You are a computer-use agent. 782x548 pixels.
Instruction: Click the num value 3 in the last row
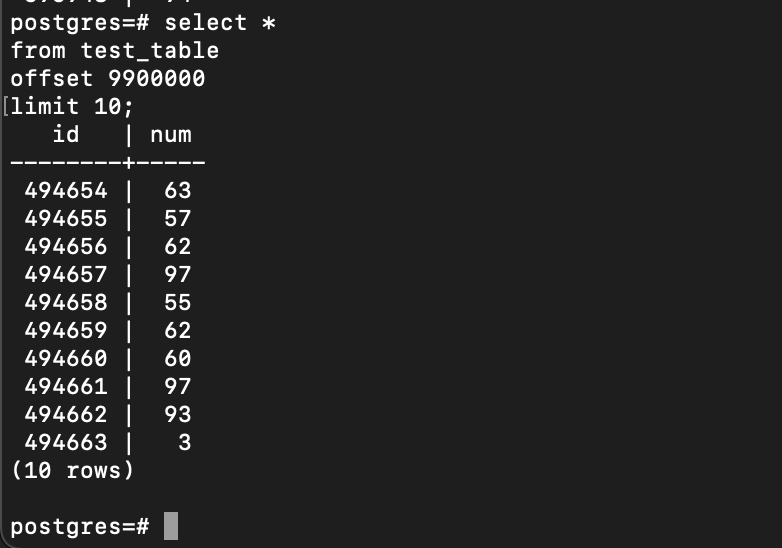click(184, 442)
